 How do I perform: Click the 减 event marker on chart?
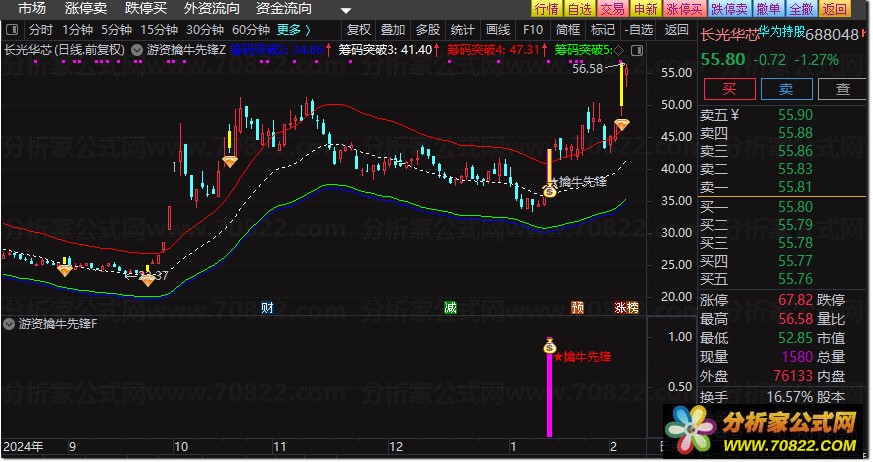(x=450, y=307)
